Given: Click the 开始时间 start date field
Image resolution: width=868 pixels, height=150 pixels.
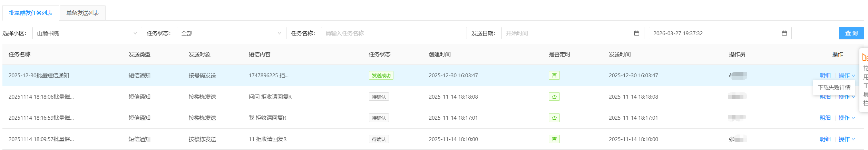Looking at the screenshot, I should 566,33.
